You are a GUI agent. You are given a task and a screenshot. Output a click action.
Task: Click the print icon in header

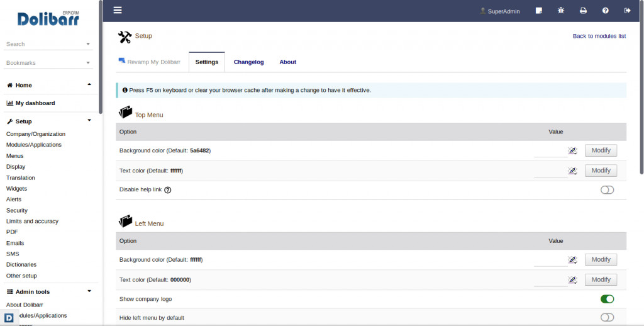(x=583, y=11)
